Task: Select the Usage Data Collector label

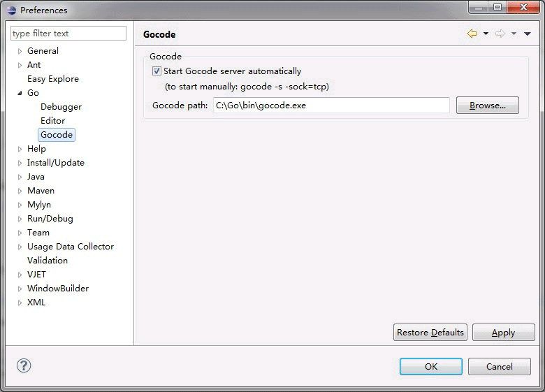Action: pos(71,247)
